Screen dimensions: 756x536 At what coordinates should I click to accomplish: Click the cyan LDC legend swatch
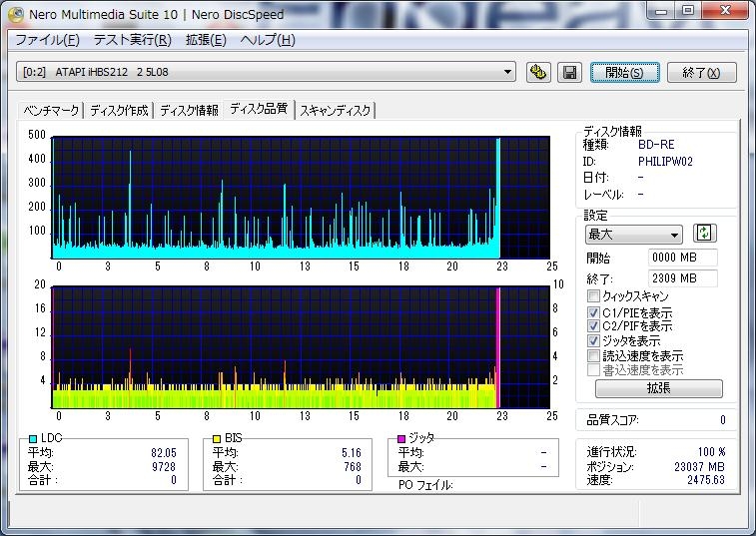point(33,438)
